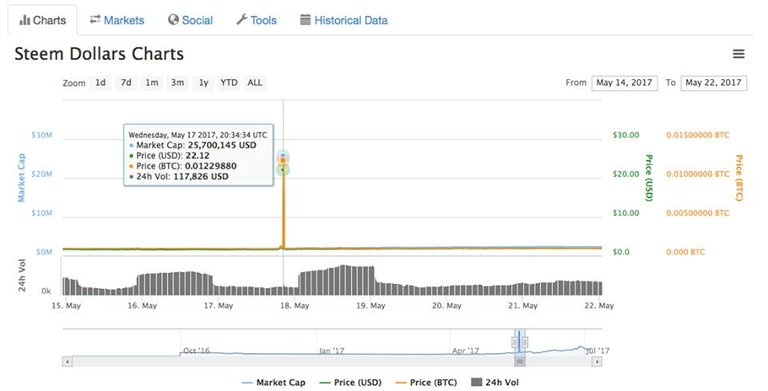Click the right navigator range handle
768x391 pixels.
(x=525, y=342)
